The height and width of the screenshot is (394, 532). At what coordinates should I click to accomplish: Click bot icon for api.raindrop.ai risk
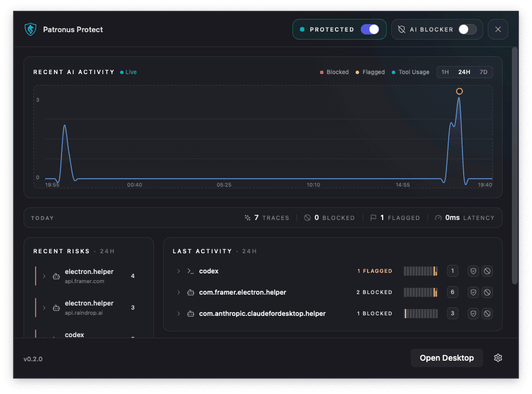[56, 308]
